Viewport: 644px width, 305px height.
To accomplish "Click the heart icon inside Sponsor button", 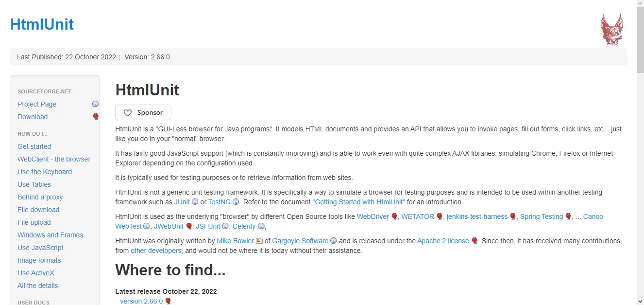I will 128,112.
